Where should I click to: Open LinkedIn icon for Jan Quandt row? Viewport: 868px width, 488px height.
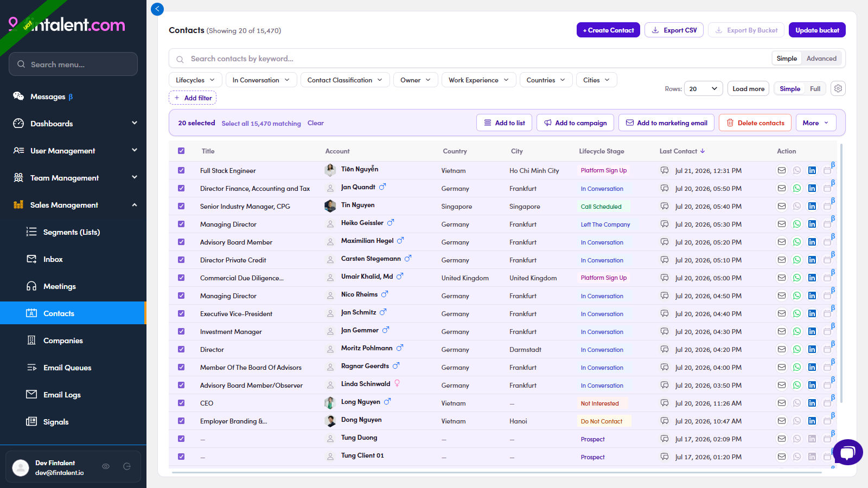(x=812, y=188)
